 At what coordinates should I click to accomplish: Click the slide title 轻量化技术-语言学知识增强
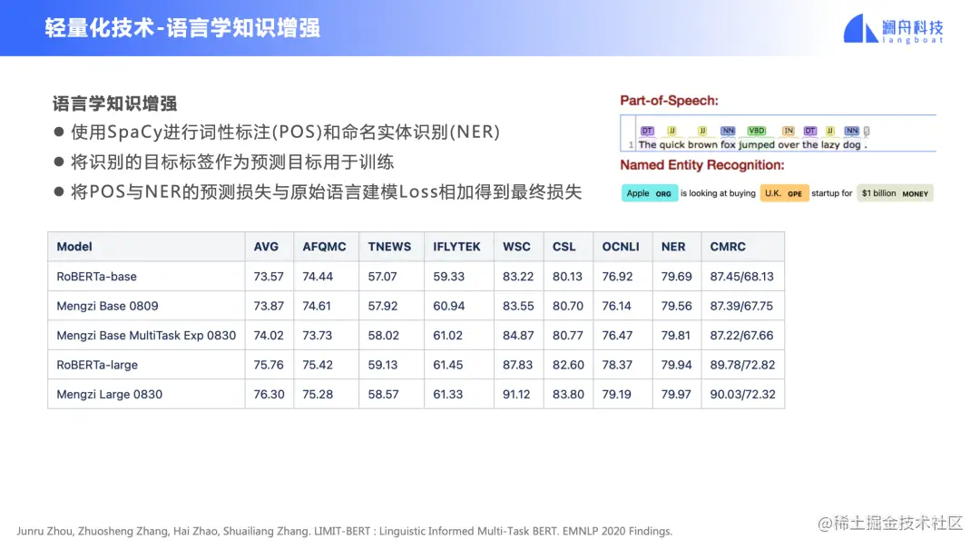coord(182,28)
